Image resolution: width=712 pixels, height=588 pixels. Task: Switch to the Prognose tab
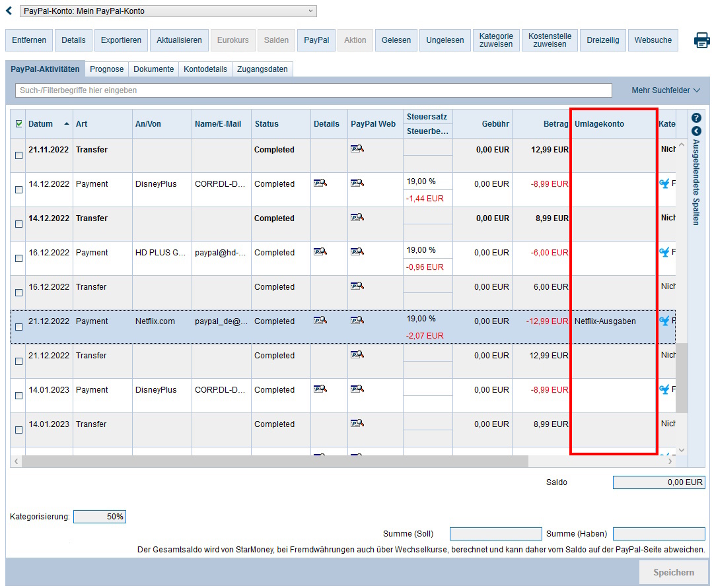106,69
